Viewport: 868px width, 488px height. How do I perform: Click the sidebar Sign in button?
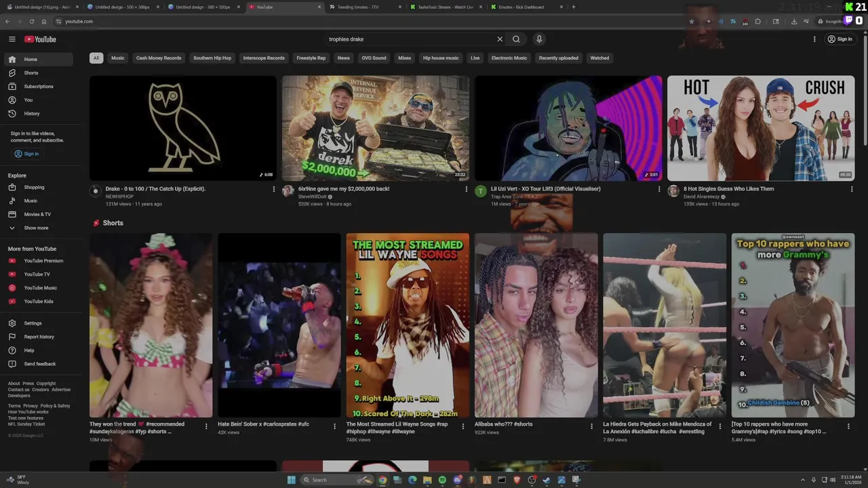tap(27, 154)
